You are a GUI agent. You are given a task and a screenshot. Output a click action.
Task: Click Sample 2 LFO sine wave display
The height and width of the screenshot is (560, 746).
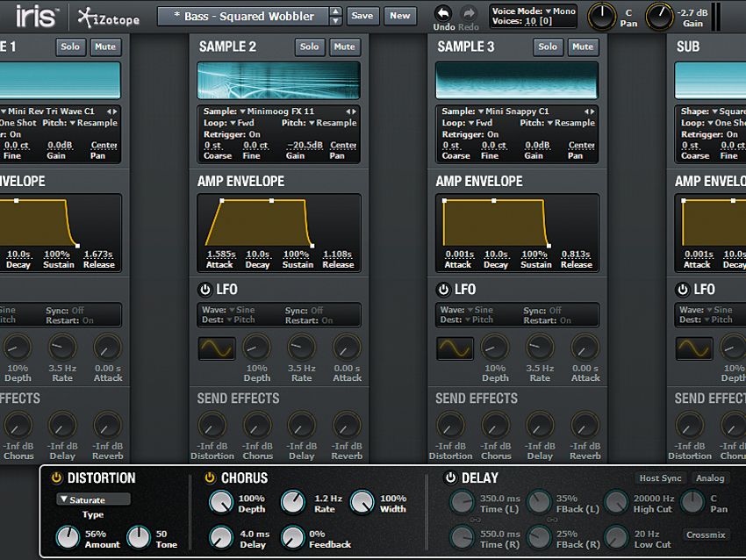(217, 348)
